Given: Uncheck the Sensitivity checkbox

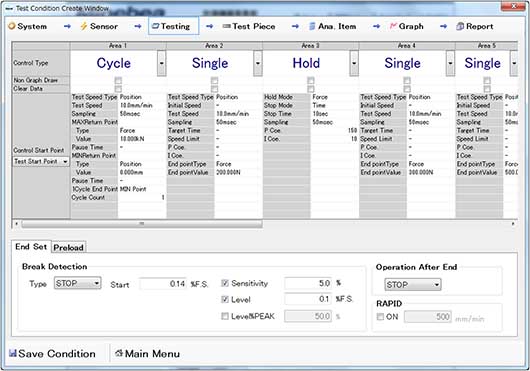Looking at the screenshot, I should (x=225, y=283).
